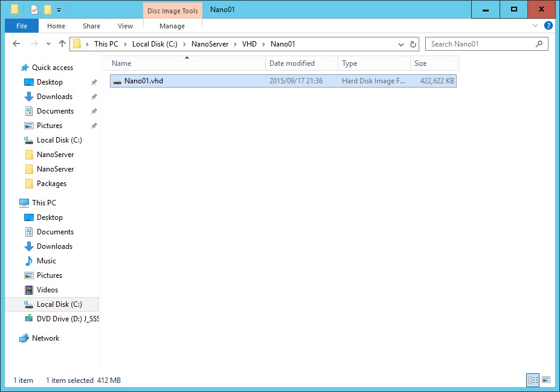
Task: Switch to the Home ribbon tab
Action: tap(56, 26)
